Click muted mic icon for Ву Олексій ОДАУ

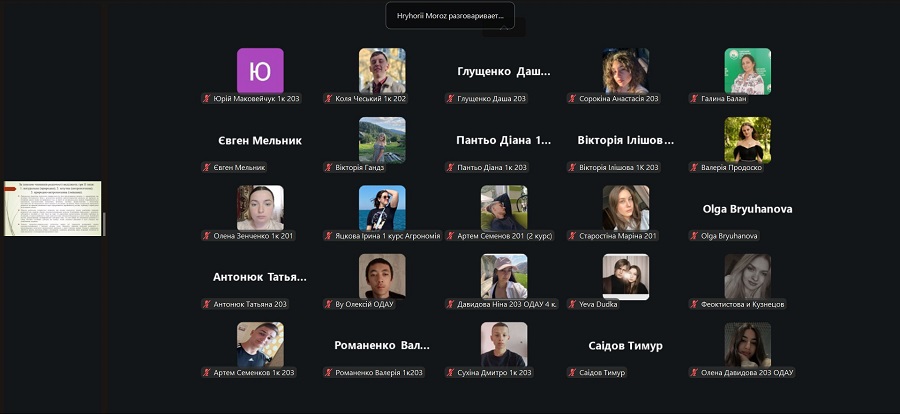328,304
